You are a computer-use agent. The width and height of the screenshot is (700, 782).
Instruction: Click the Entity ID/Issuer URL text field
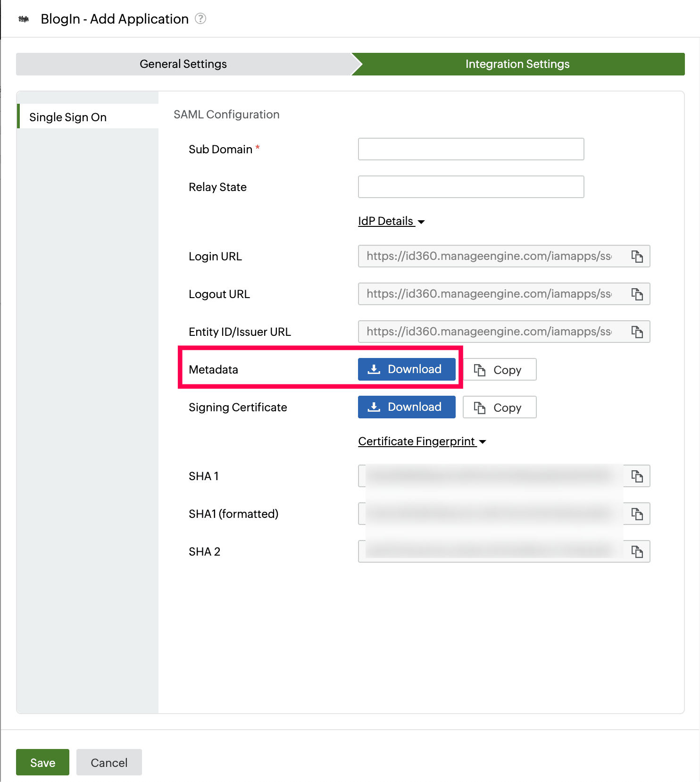pos(504,332)
